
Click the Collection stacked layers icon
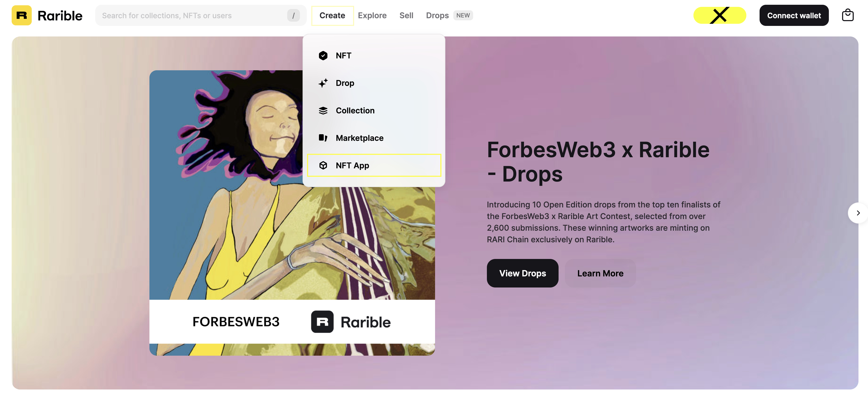[323, 110]
